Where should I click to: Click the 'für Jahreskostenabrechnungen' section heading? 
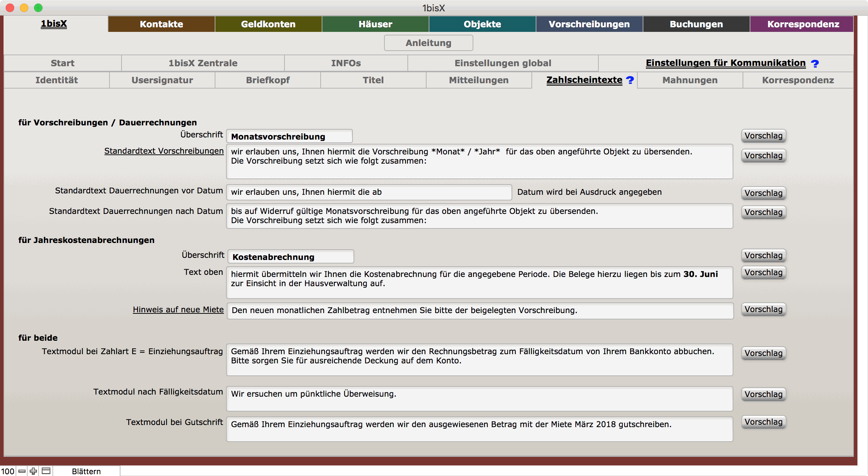pos(86,240)
